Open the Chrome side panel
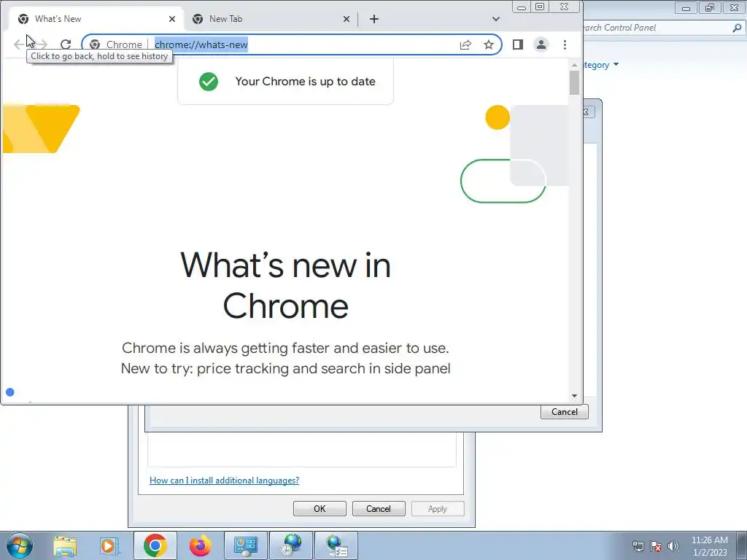 click(518, 44)
